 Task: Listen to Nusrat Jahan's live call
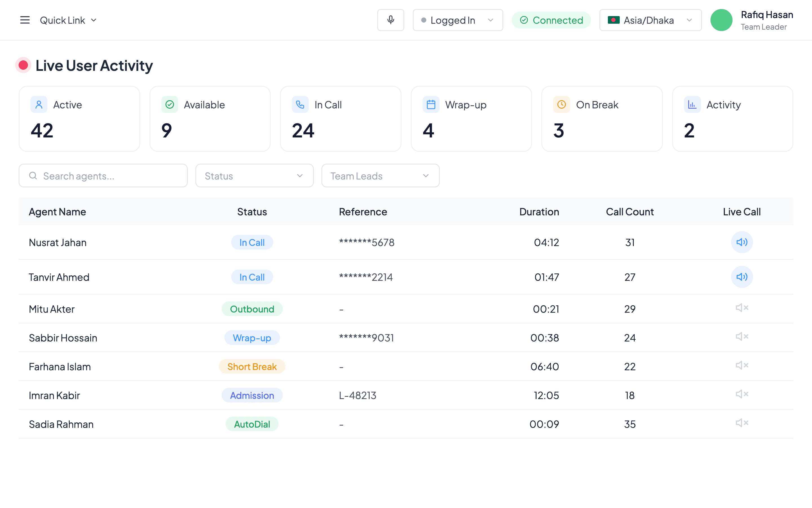[x=742, y=242]
